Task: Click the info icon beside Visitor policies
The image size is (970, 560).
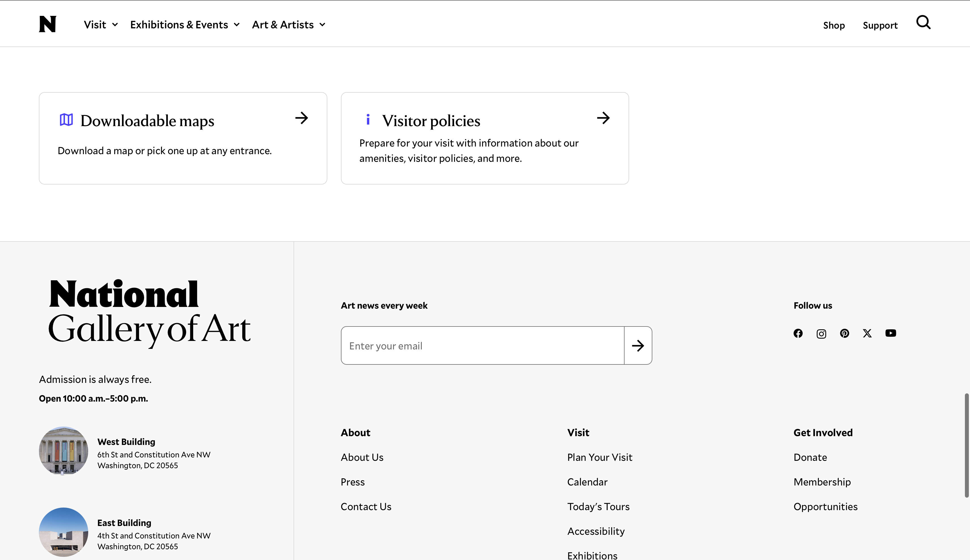Action: (368, 119)
